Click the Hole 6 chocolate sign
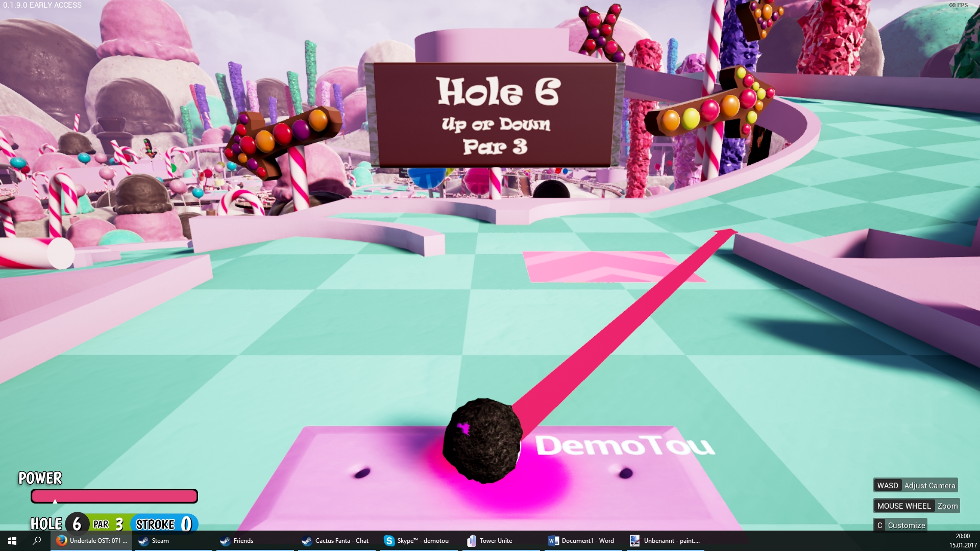The width and height of the screenshot is (980, 551). coord(495,115)
